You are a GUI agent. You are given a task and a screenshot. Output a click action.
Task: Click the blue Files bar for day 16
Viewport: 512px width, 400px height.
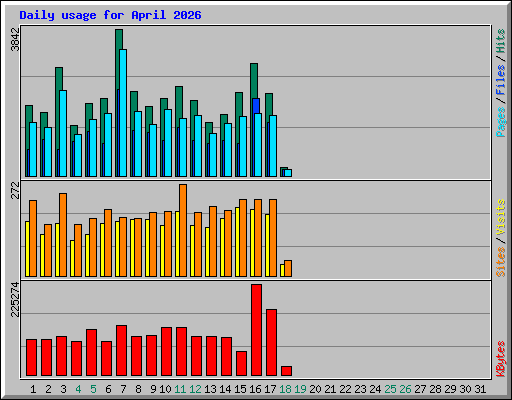tap(256, 106)
